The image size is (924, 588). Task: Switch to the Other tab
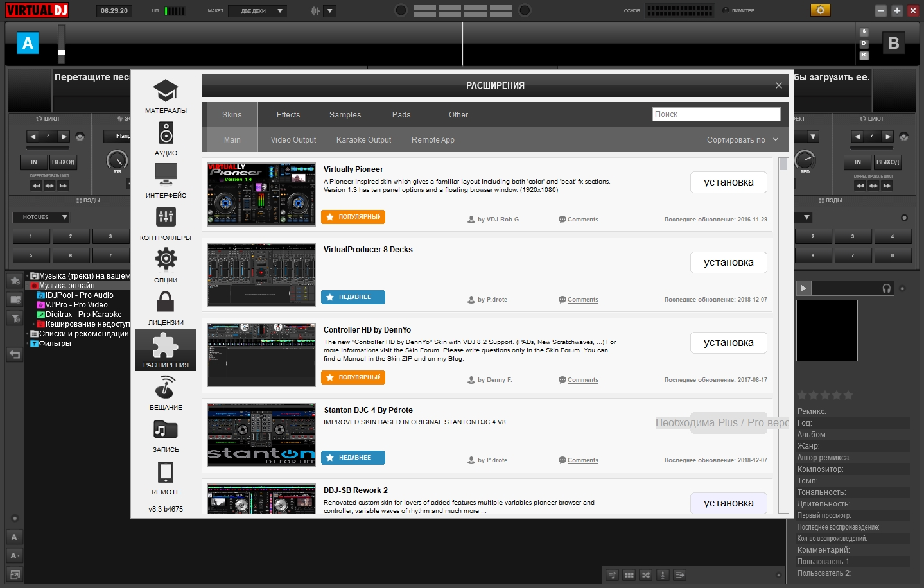(x=458, y=115)
